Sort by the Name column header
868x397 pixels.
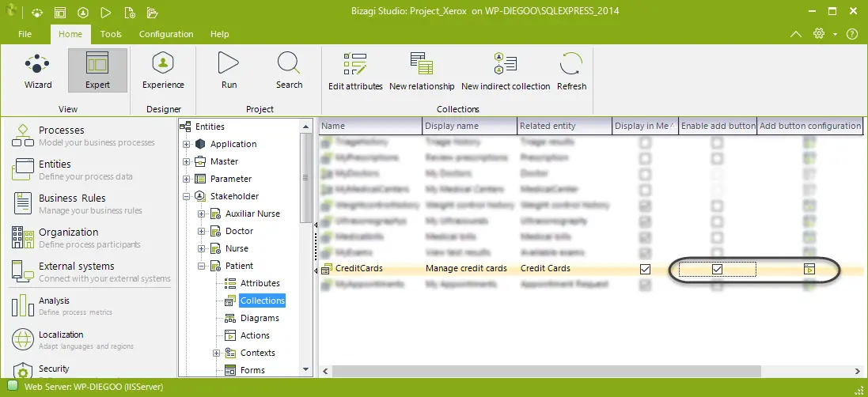click(x=370, y=126)
